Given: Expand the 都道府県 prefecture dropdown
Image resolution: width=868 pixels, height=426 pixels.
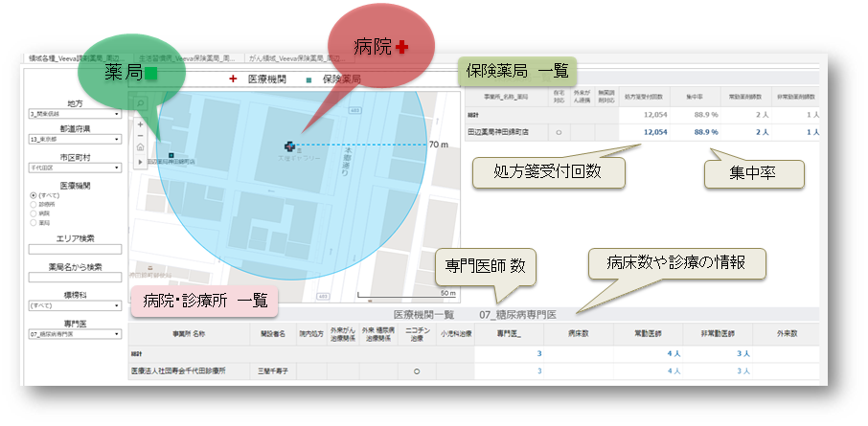Looking at the screenshot, I should click(x=75, y=140).
